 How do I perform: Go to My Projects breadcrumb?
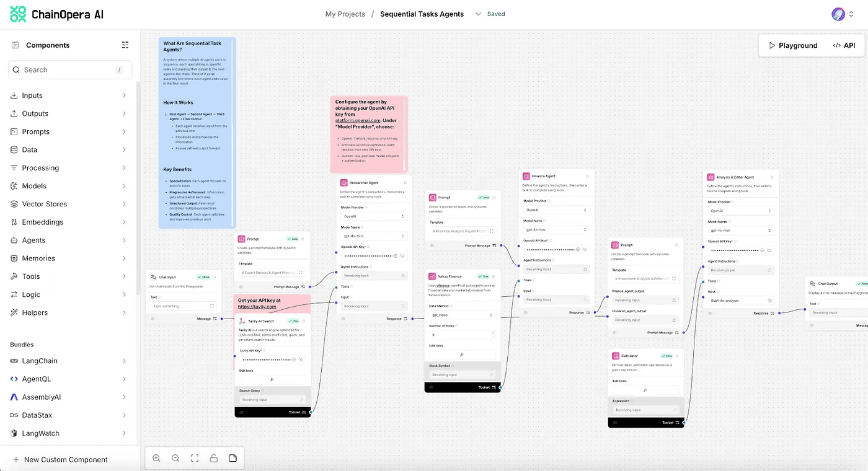pos(345,14)
